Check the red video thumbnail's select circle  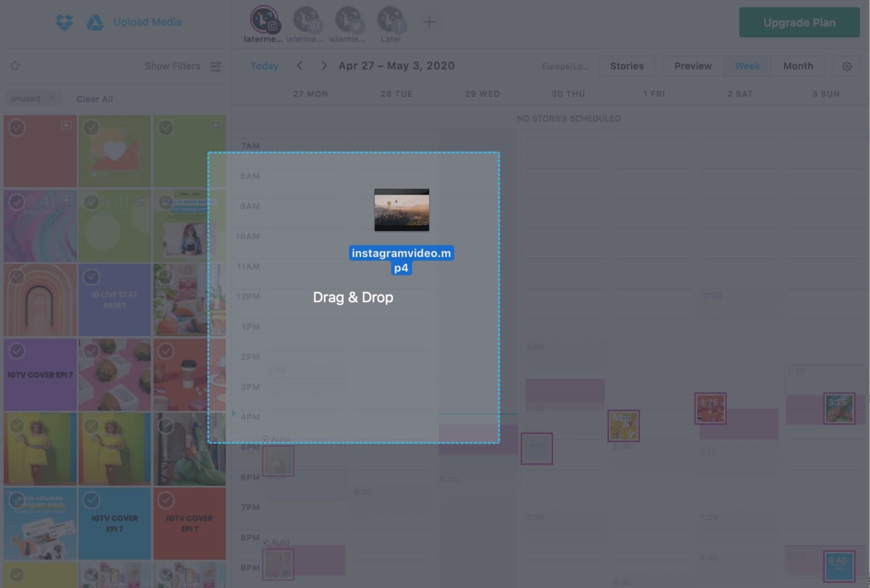[x=17, y=128]
